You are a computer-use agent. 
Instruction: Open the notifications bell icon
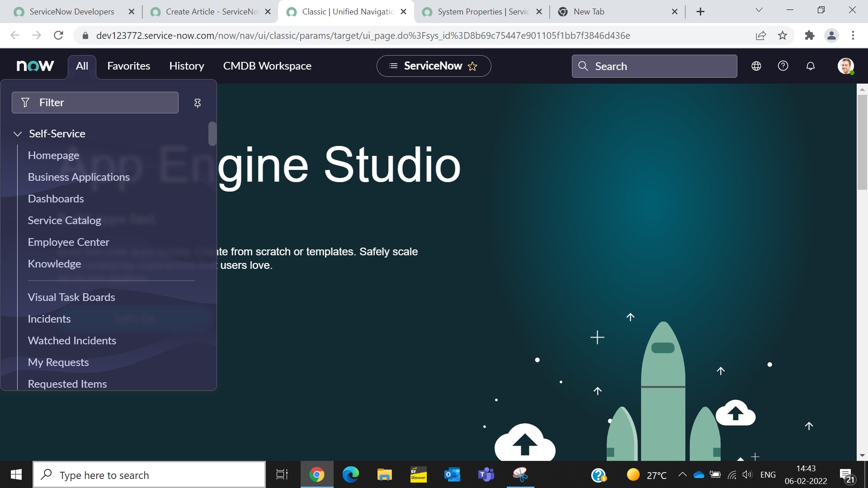coord(811,66)
